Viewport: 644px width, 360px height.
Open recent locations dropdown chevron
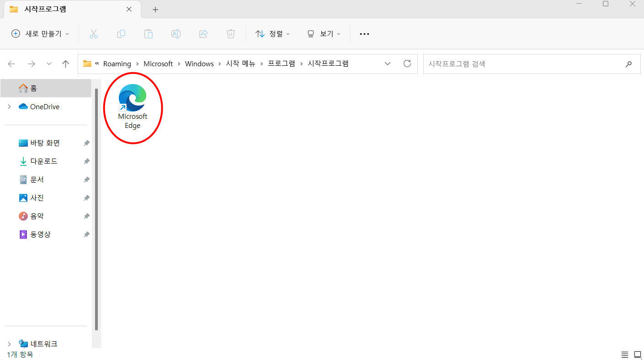[49, 64]
